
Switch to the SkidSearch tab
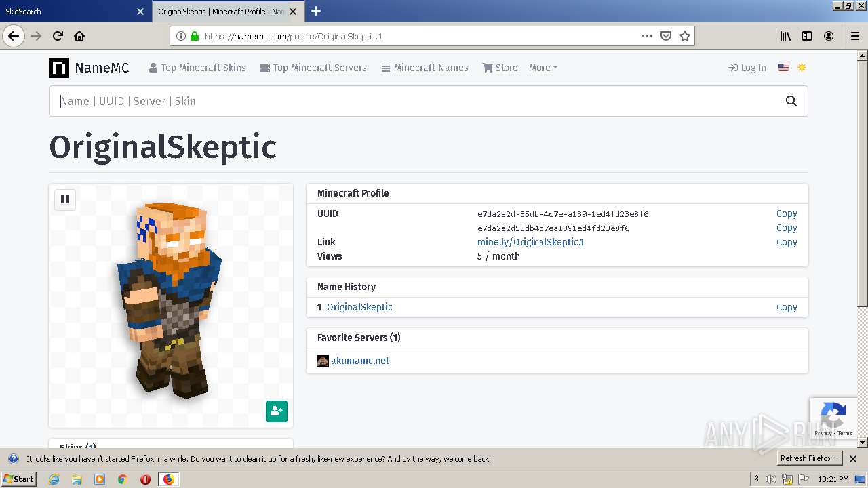[75, 11]
